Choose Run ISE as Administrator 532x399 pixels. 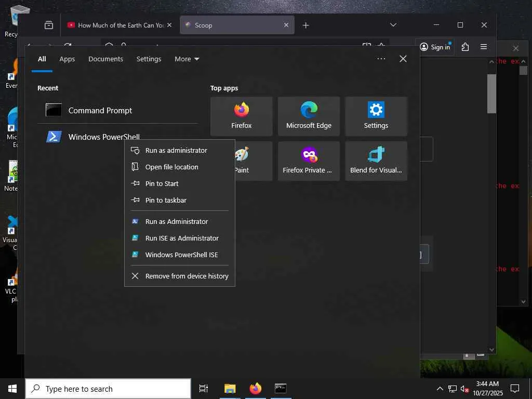point(179,238)
